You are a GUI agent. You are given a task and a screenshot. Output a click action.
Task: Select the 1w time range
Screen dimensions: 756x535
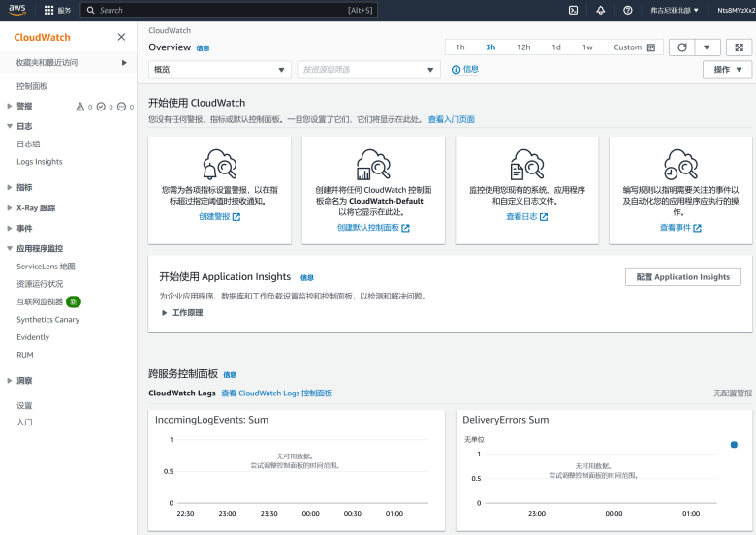click(587, 47)
